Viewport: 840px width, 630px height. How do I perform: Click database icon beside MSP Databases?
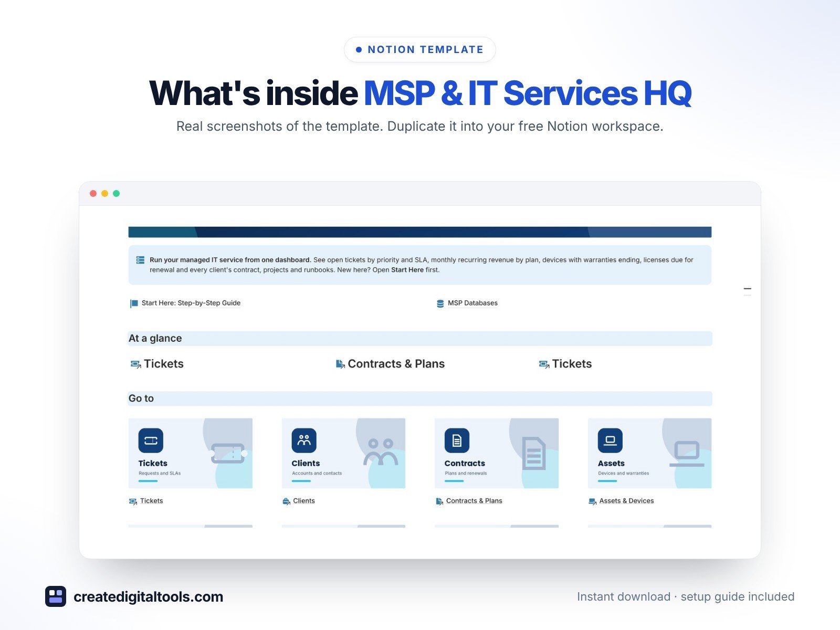(x=440, y=303)
